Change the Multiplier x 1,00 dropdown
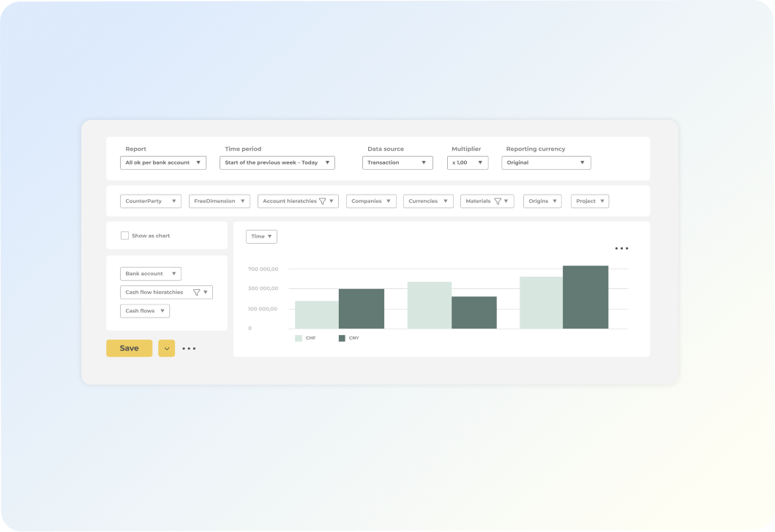This screenshot has height=532, width=775. (x=468, y=162)
